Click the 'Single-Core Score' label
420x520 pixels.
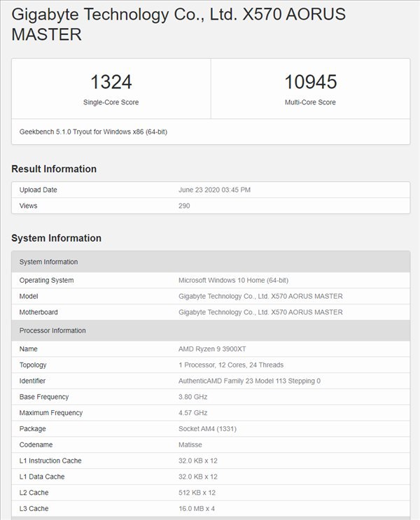[111, 102]
